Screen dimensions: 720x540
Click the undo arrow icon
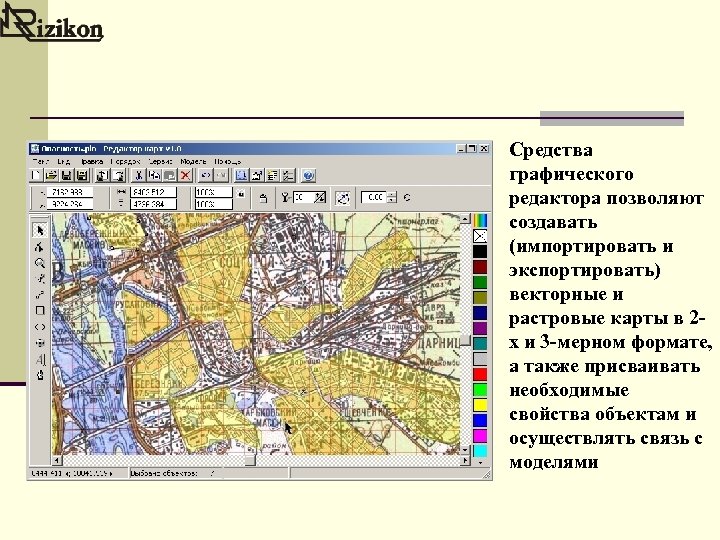click(x=205, y=175)
